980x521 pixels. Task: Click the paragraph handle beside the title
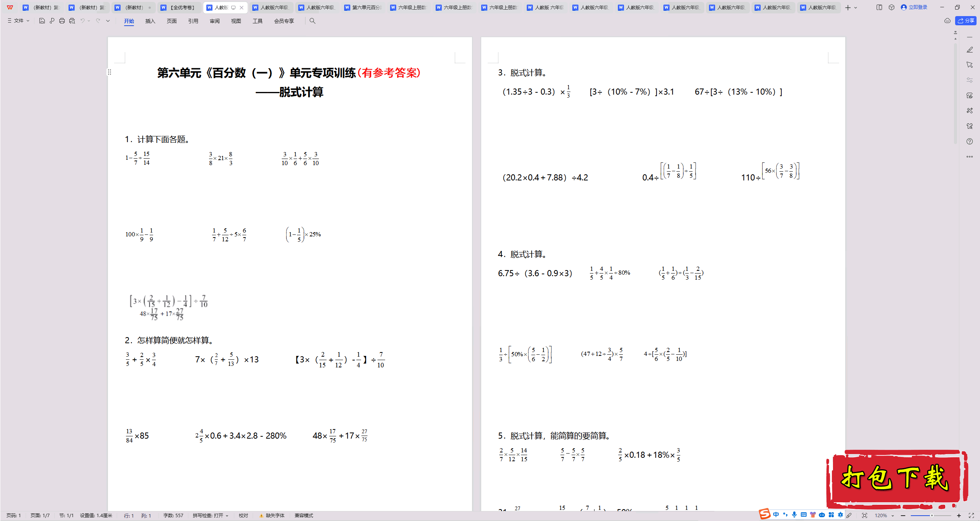[109, 72]
